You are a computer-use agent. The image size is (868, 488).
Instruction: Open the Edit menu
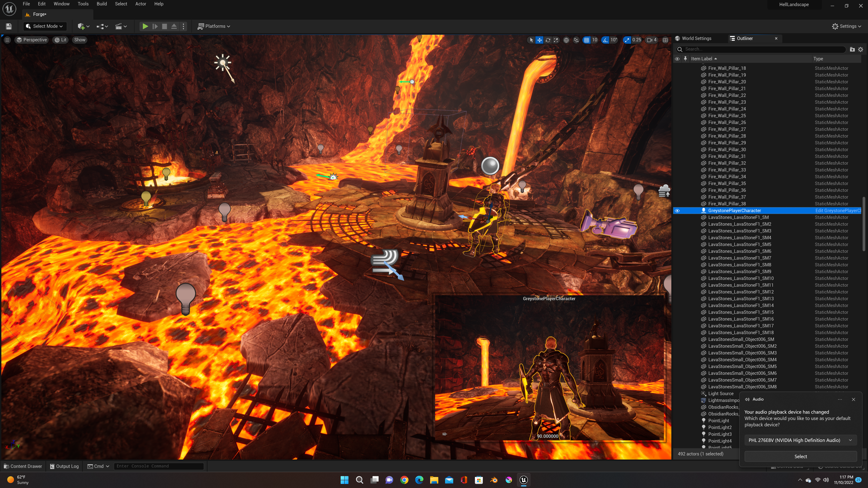tap(42, 4)
